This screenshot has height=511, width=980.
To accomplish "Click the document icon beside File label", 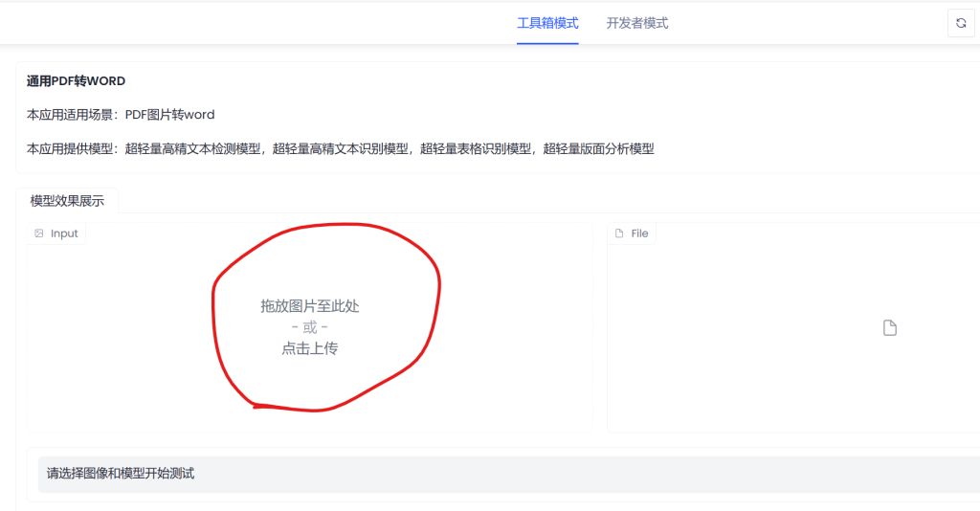I will [x=619, y=233].
